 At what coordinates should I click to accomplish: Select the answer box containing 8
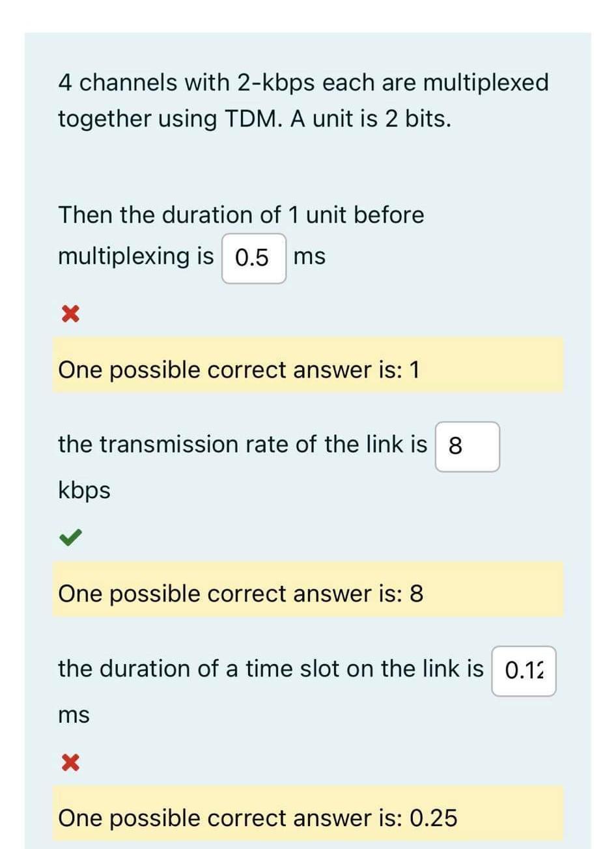467,445
